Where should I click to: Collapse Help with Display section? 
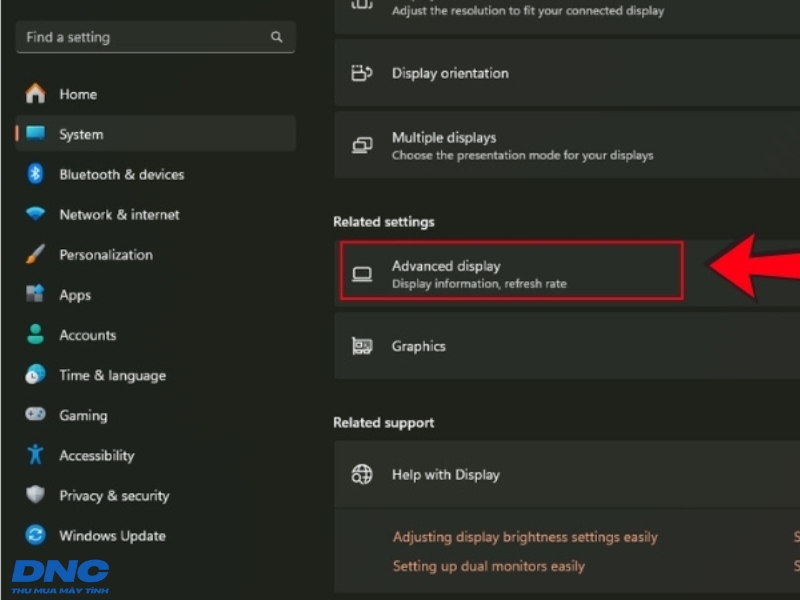[567, 474]
